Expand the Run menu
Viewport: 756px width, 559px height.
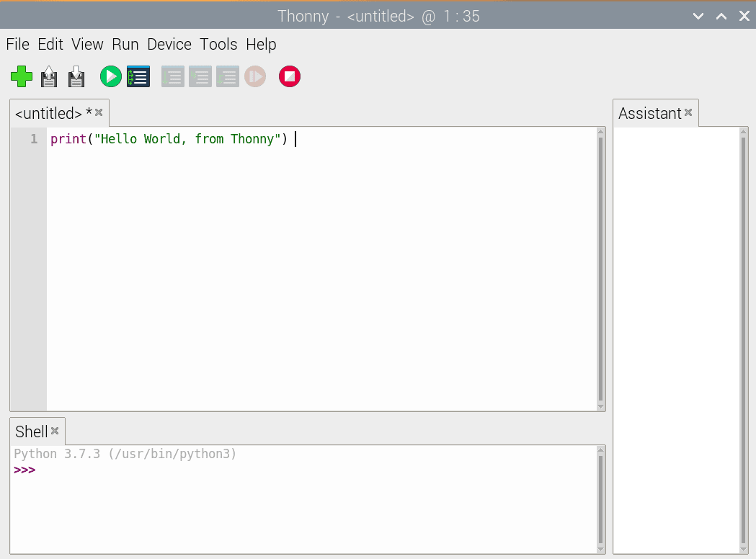(x=125, y=45)
